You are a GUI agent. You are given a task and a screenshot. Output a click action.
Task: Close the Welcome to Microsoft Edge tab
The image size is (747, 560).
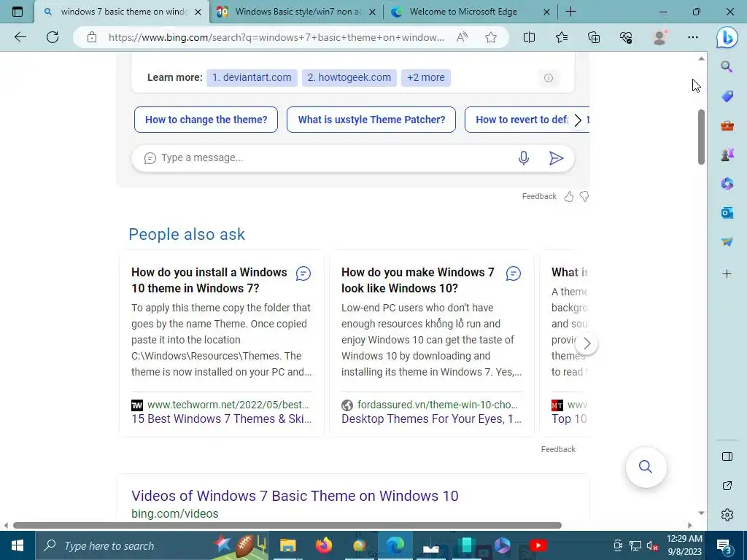pyautogui.click(x=547, y=12)
